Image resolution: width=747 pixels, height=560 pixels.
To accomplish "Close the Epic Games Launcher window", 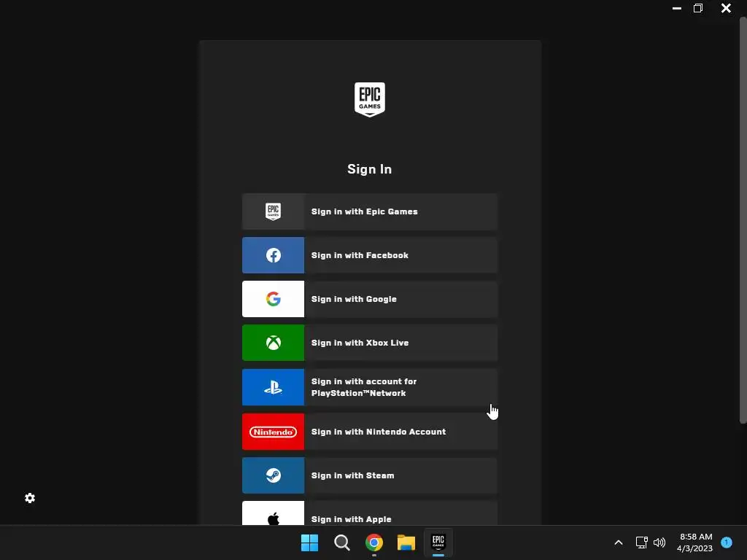I will (726, 8).
